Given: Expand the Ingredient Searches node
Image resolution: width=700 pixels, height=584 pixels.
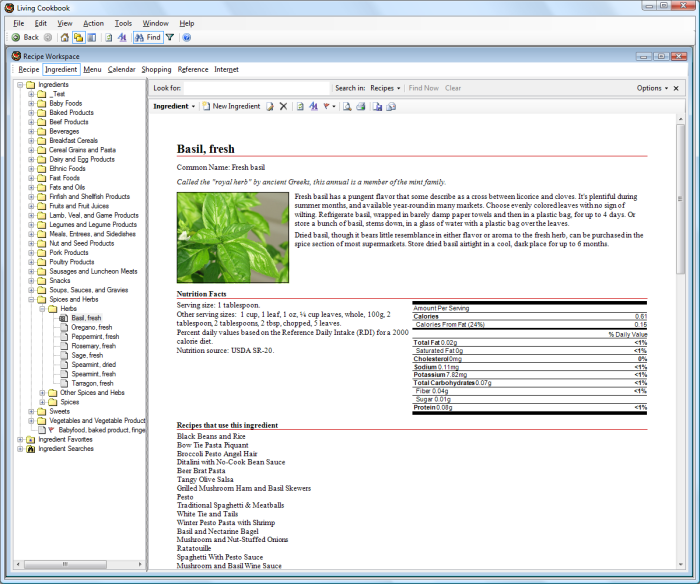Looking at the screenshot, I should click(20, 449).
